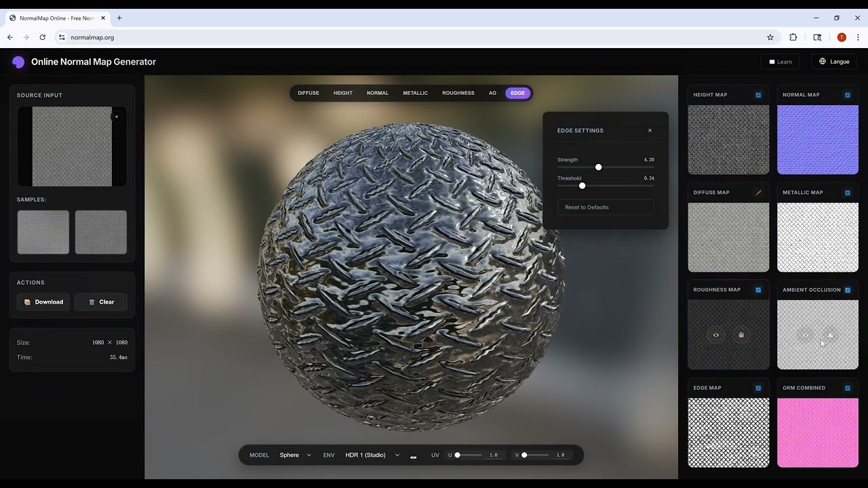Click the UV U tiling slider handle
The image size is (868, 488).
[x=457, y=455]
